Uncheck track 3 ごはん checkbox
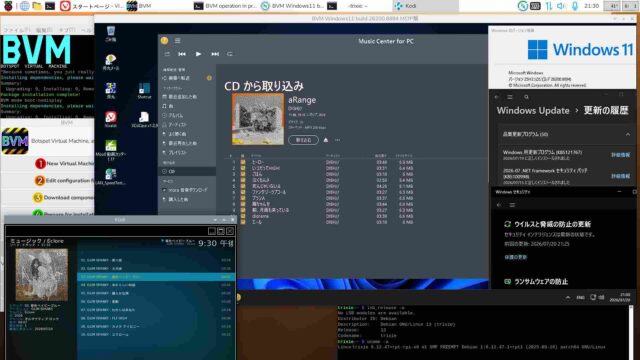 (243, 174)
